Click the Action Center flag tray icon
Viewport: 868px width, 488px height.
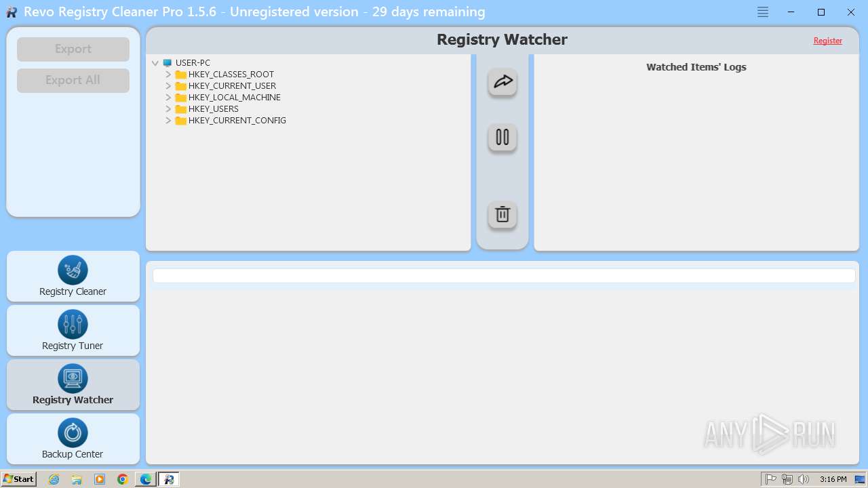tap(771, 479)
